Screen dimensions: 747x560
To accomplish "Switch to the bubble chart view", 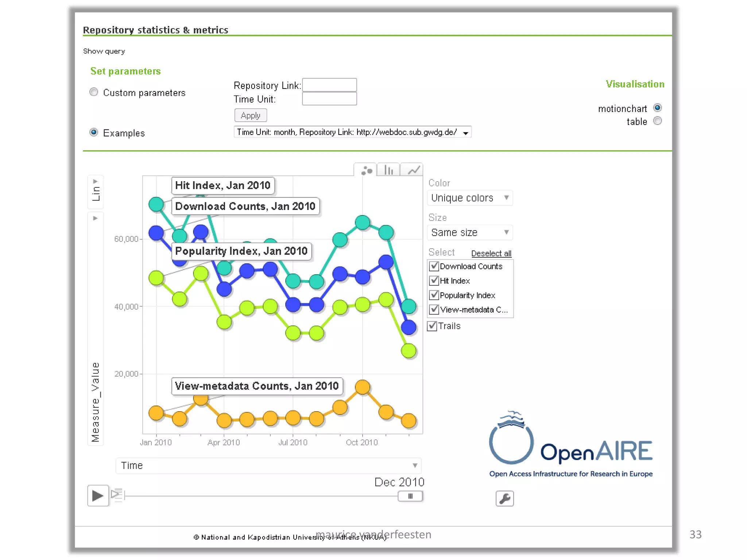I will pos(366,170).
